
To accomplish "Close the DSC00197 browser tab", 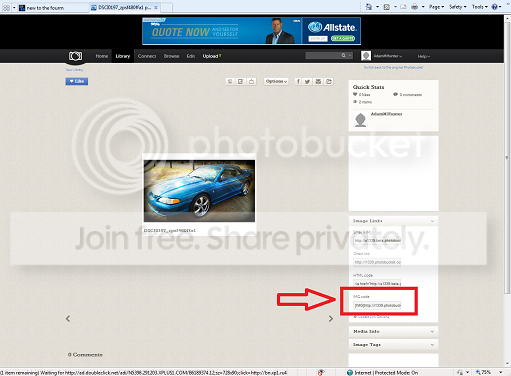I will coord(156,8).
